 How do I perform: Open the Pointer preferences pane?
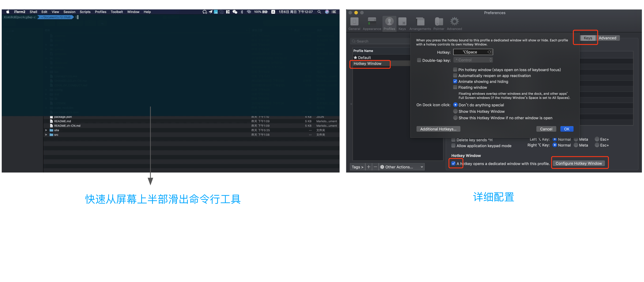[438, 24]
